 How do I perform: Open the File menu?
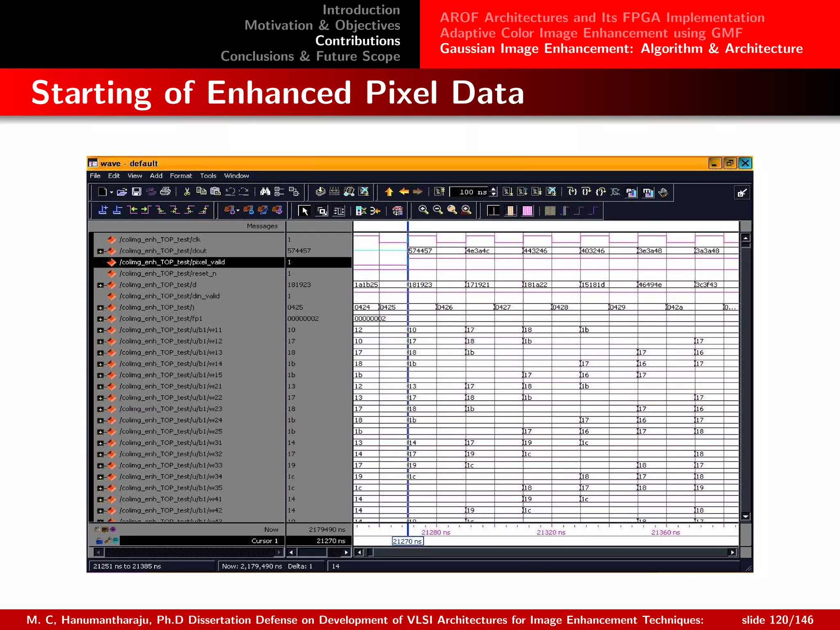pyautogui.click(x=95, y=176)
